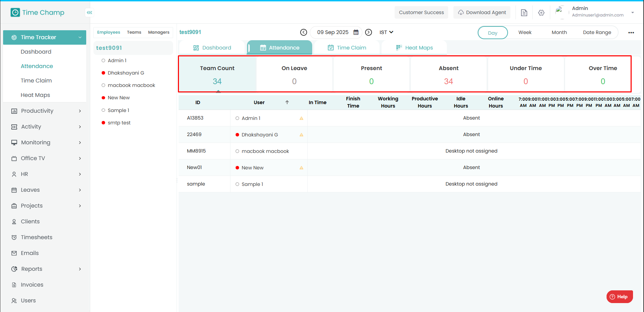Click the document icon in header
Screen dimensions: 644x312
click(524, 13)
